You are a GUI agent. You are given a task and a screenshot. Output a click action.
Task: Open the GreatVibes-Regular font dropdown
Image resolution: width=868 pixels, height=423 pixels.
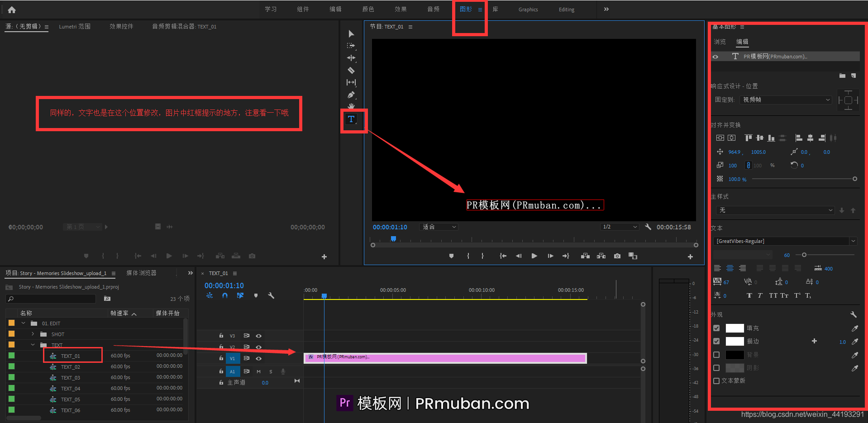tap(786, 241)
